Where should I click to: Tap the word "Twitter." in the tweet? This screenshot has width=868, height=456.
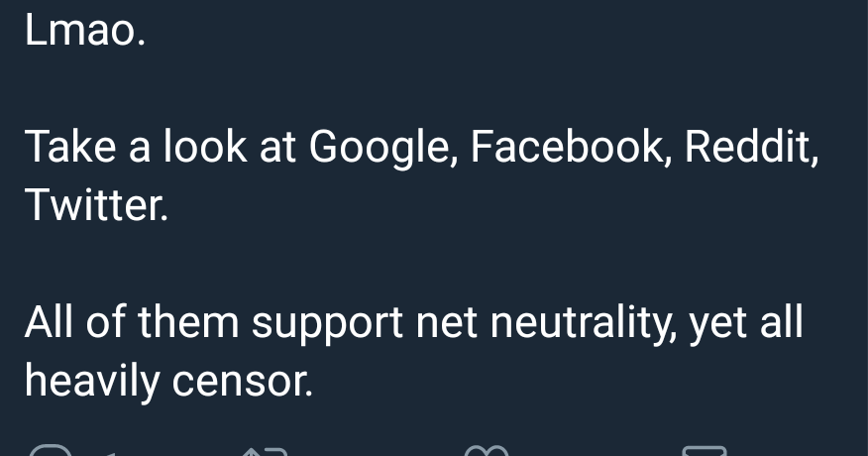pos(96,204)
